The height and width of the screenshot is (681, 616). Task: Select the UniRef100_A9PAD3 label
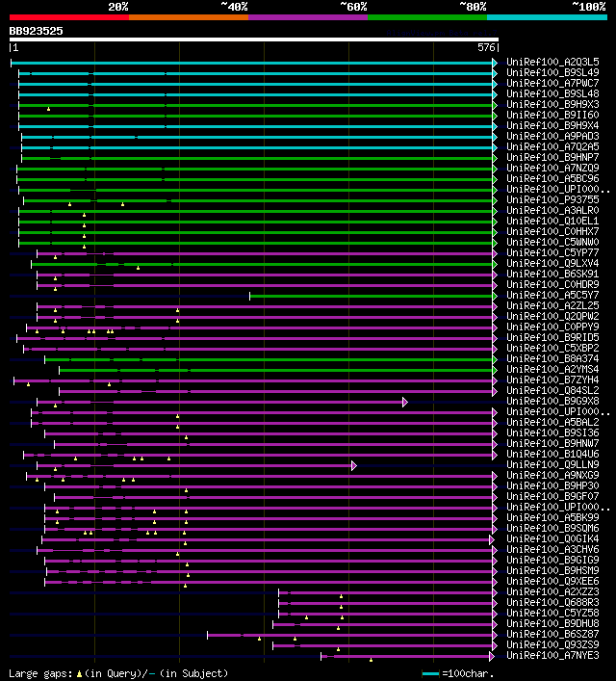point(552,137)
